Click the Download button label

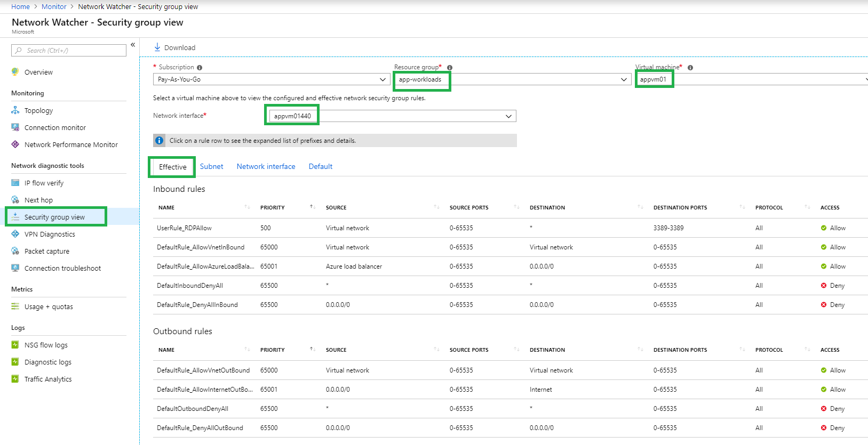(180, 47)
